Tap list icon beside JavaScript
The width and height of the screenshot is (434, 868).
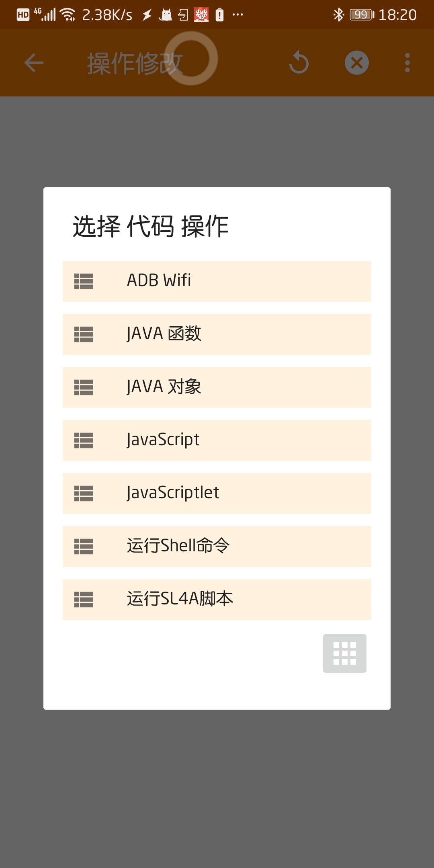(x=84, y=440)
